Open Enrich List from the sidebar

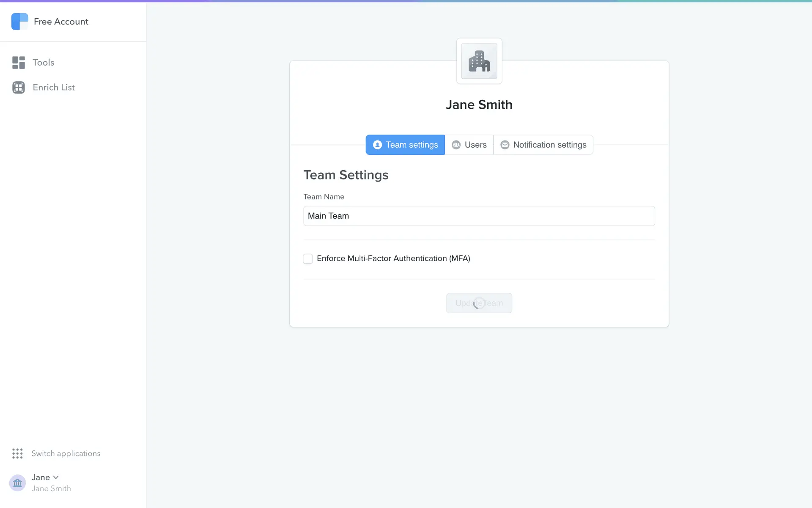(x=54, y=88)
